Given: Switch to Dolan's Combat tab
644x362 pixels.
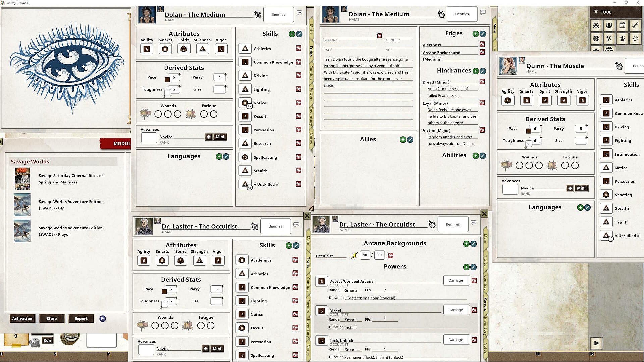Looking at the screenshot, I should coord(311,72).
